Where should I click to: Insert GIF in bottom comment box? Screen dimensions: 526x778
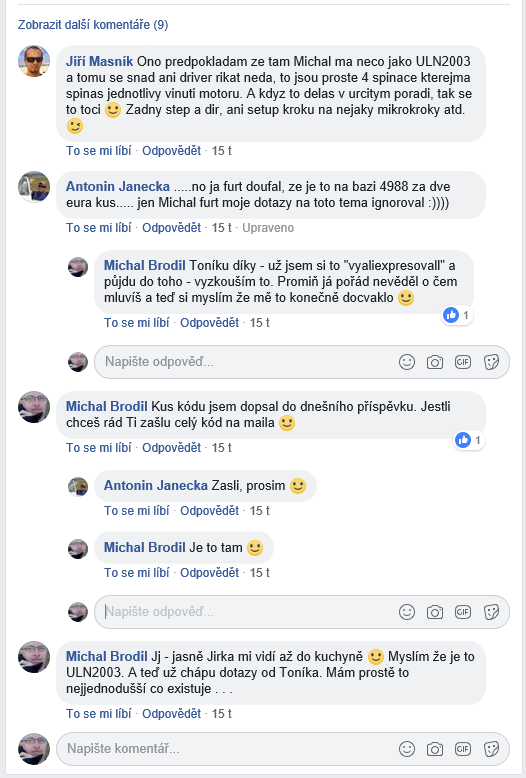point(463,749)
